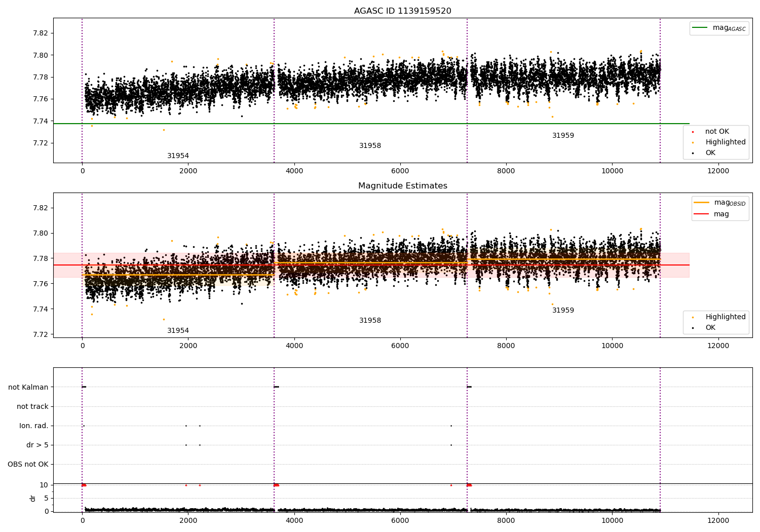Click black 'OK' marker in top panel legend

(693, 153)
